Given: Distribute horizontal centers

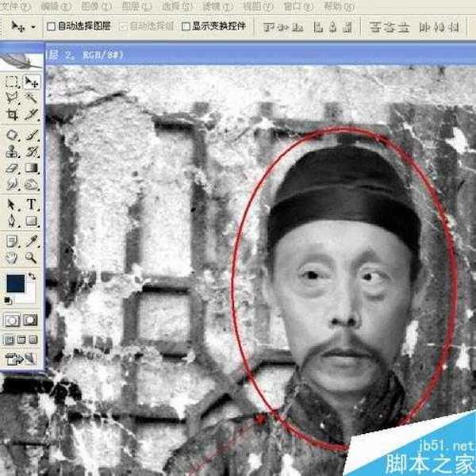Looking at the screenshot, I should pos(439,27).
